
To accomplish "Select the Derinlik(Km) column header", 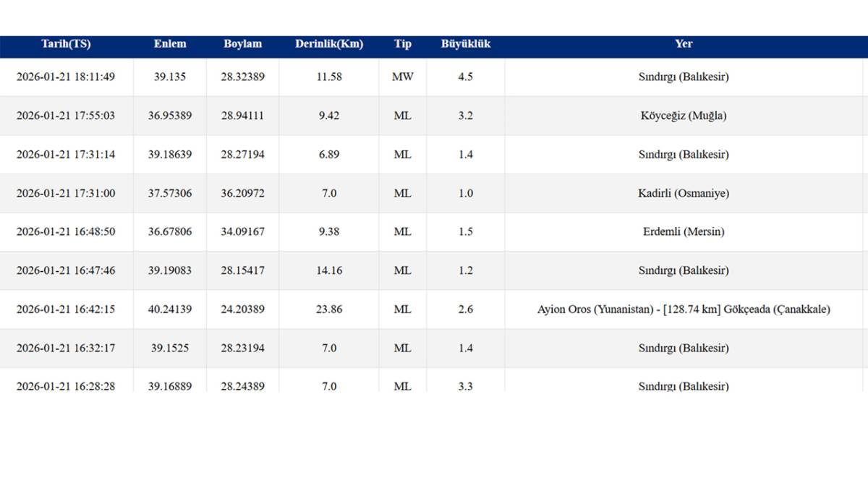I will [329, 44].
